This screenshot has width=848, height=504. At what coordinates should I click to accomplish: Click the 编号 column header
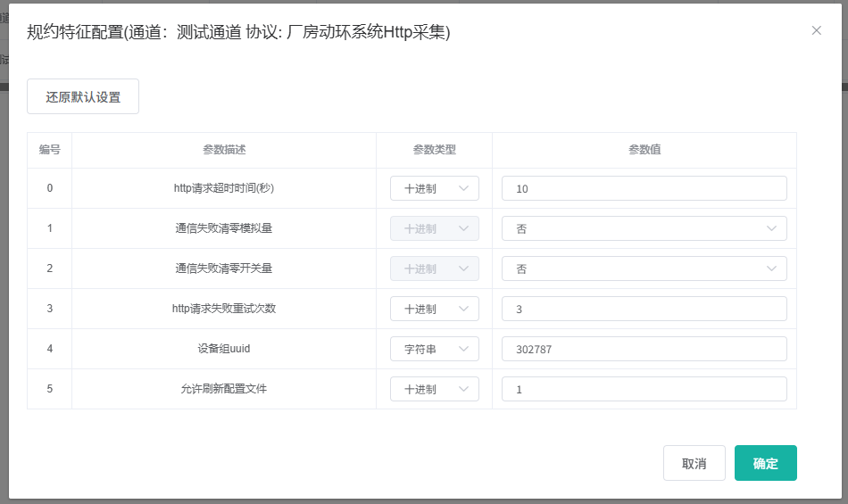(49, 150)
